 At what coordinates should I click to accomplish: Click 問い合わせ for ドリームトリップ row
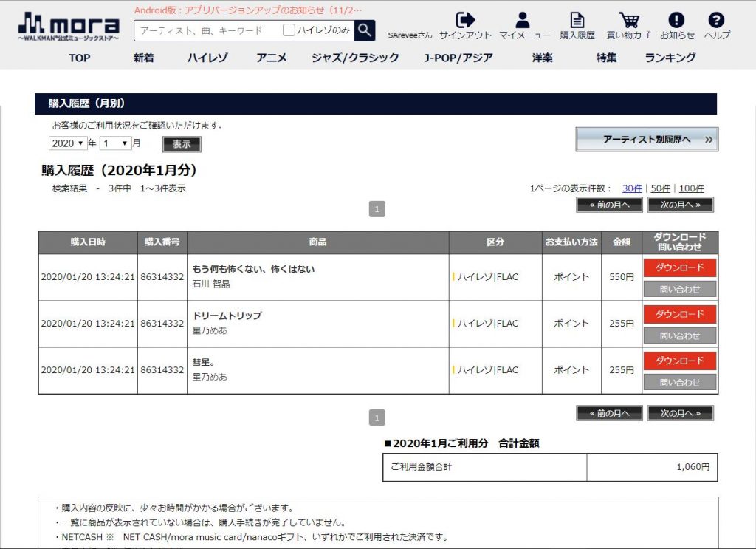click(680, 335)
